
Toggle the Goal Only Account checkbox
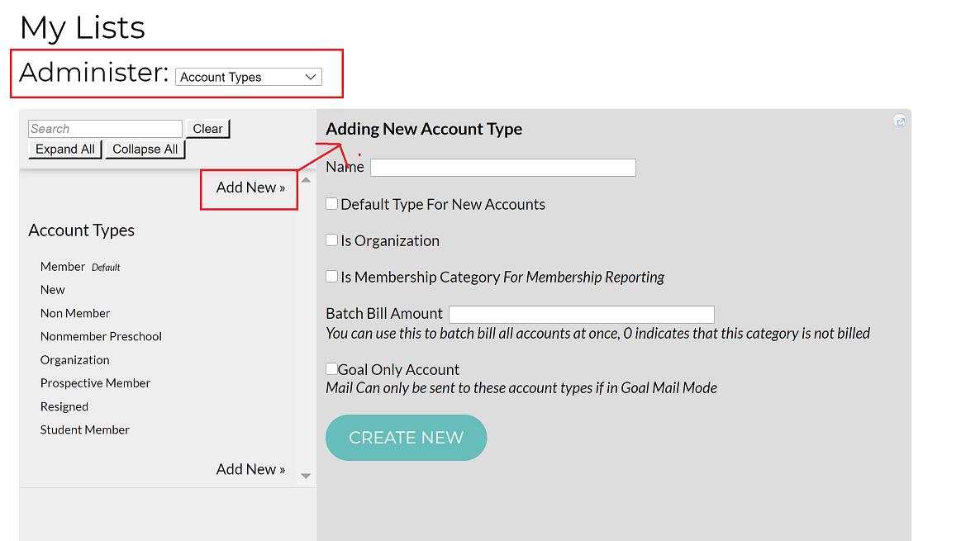tap(331, 368)
